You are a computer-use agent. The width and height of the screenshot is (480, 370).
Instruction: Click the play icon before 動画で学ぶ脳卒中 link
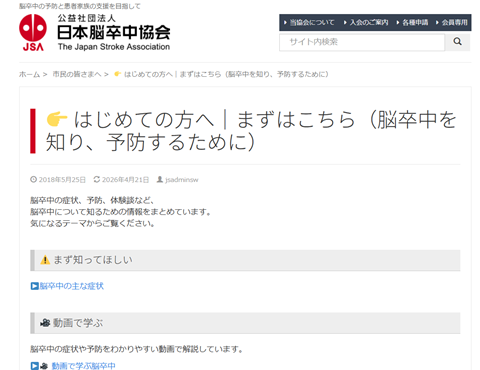35,366
